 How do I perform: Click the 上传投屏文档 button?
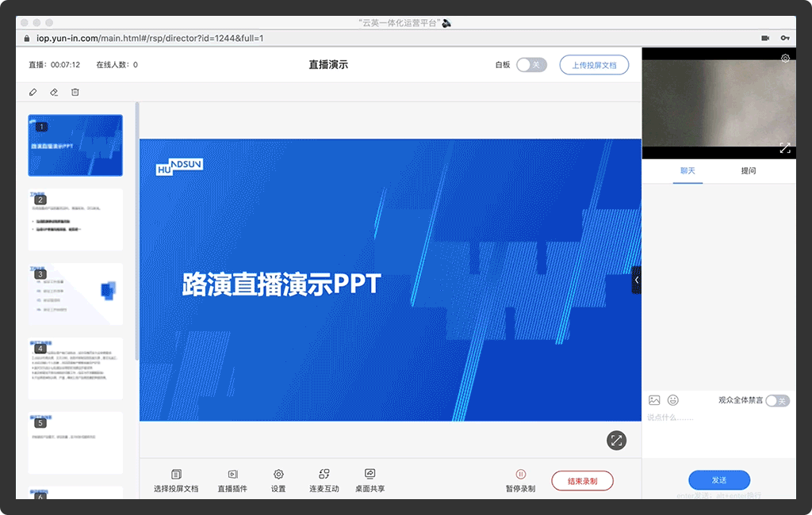click(x=594, y=65)
